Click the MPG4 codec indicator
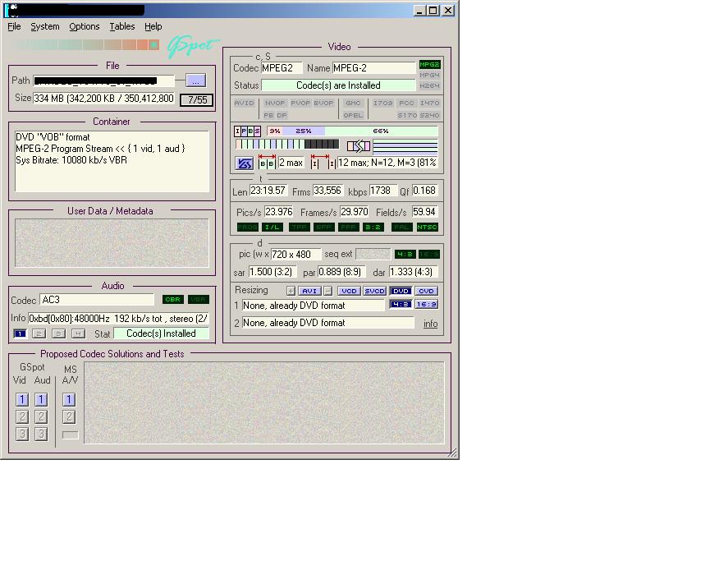Screen dimensions: 728x561 tap(429, 75)
